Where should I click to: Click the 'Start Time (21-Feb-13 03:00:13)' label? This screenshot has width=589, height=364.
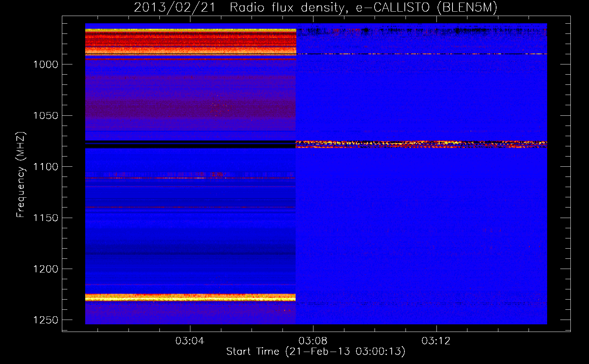pyautogui.click(x=316, y=352)
